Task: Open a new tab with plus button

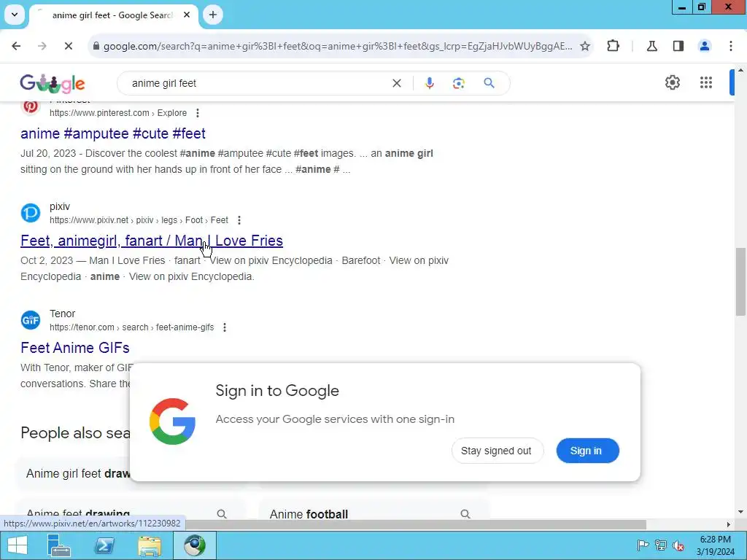Action: [x=213, y=15]
